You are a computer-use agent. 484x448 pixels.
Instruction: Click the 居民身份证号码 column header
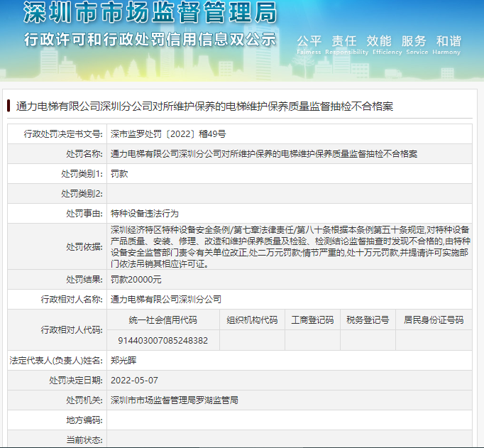[x=434, y=320]
